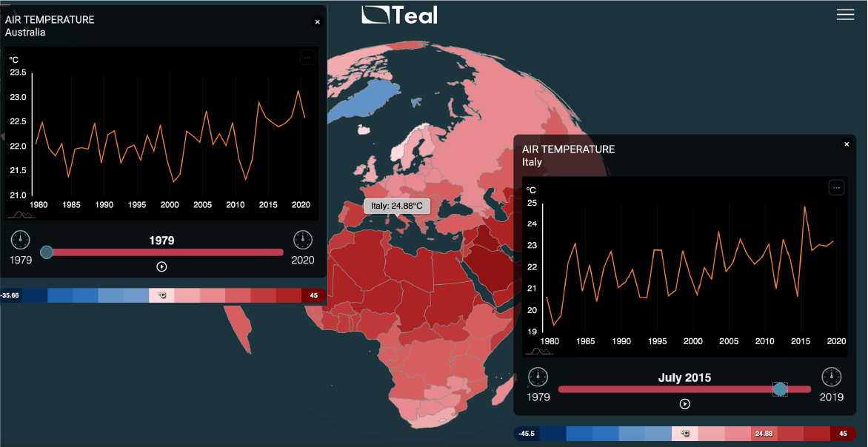Viewport: 868px width, 447px height.
Task: Play the Italy timeline animation
Action: (685, 404)
